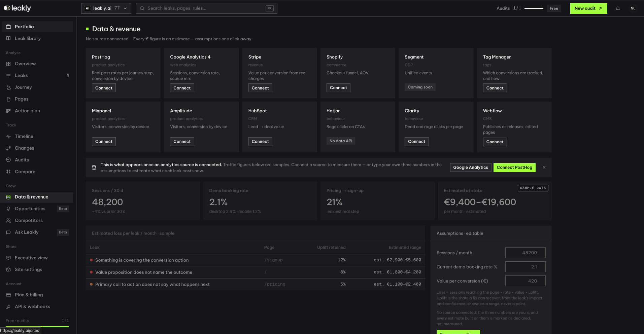Image resolution: width=644 pixels, height=334 pixels.
Task: Click the Overview grid icon
Action: pos(8,64)
